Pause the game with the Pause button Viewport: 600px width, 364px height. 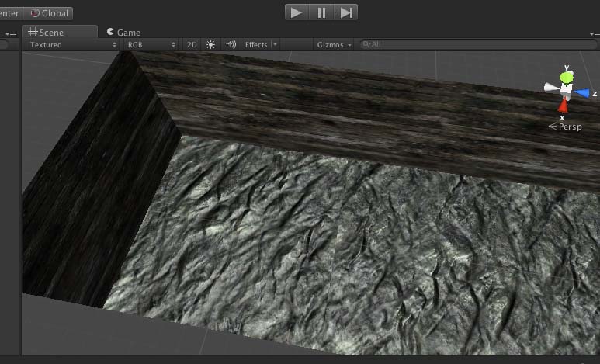[x=321, y=12]
